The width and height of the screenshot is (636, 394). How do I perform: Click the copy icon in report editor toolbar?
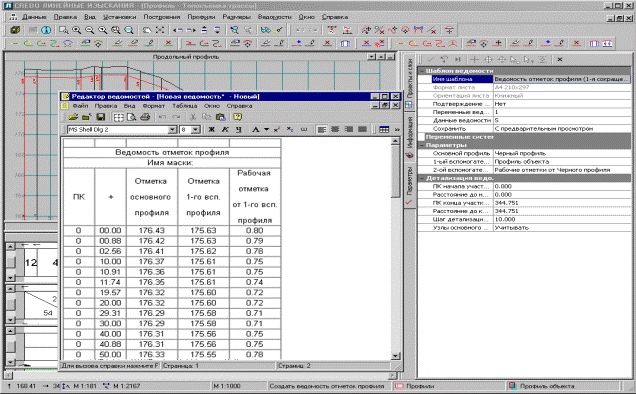206,117
